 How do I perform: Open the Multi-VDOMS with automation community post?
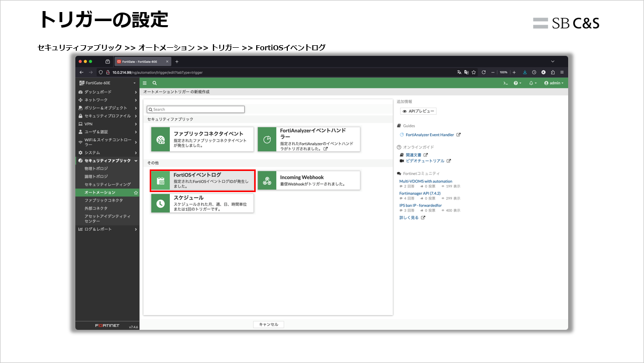point(425,181)
